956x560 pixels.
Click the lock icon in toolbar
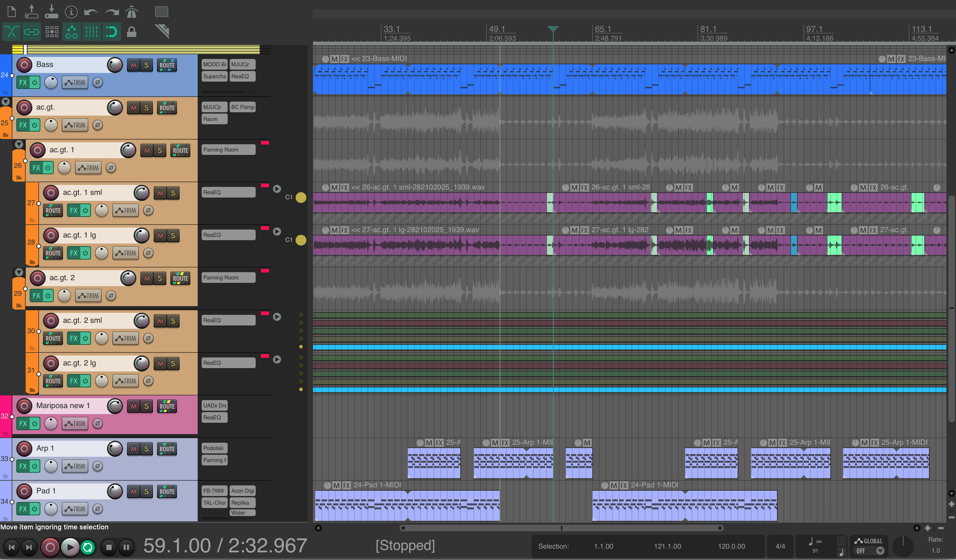click(131, 32)
